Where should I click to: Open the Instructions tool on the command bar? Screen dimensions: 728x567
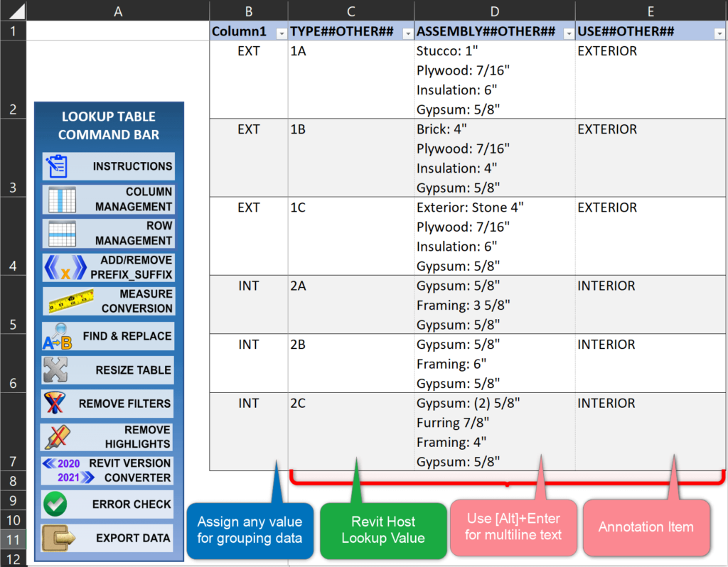click(108, 166)
